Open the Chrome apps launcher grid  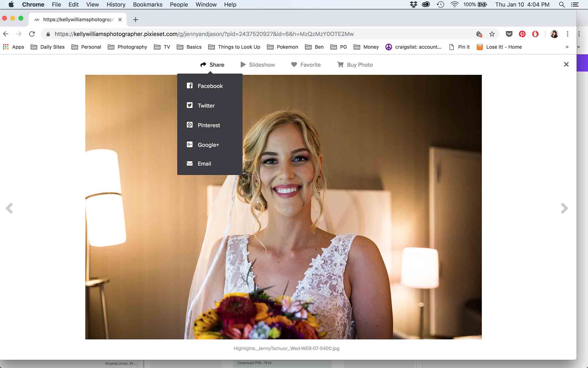click(5, 47)
